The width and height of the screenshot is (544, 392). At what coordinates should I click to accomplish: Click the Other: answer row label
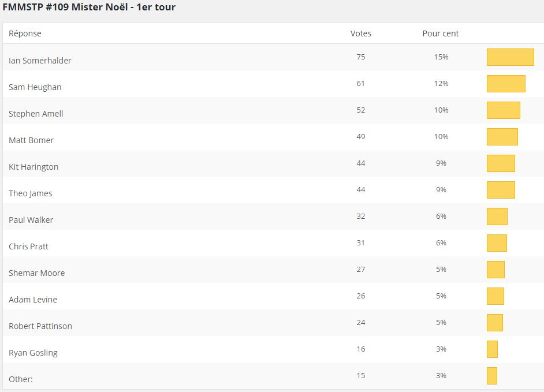21,379
